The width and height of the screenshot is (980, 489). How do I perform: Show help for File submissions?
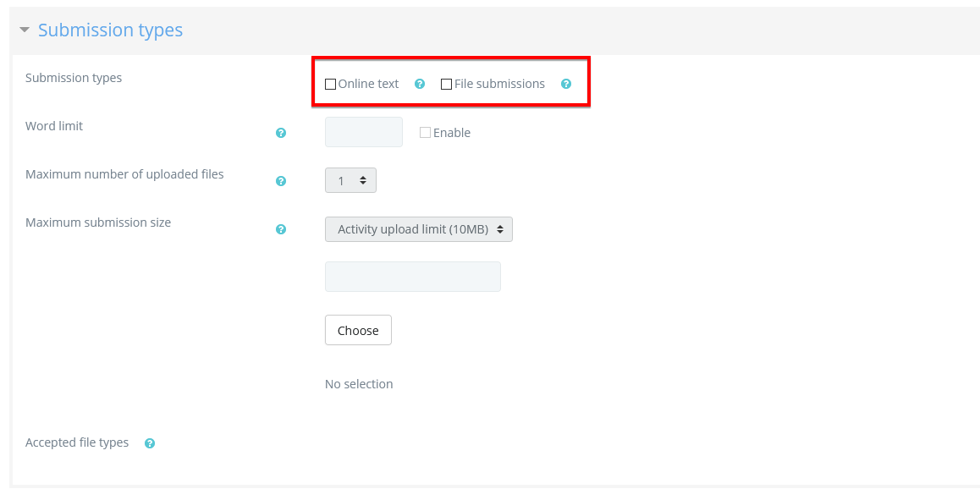pyautogui.click(x=566, y=84)
